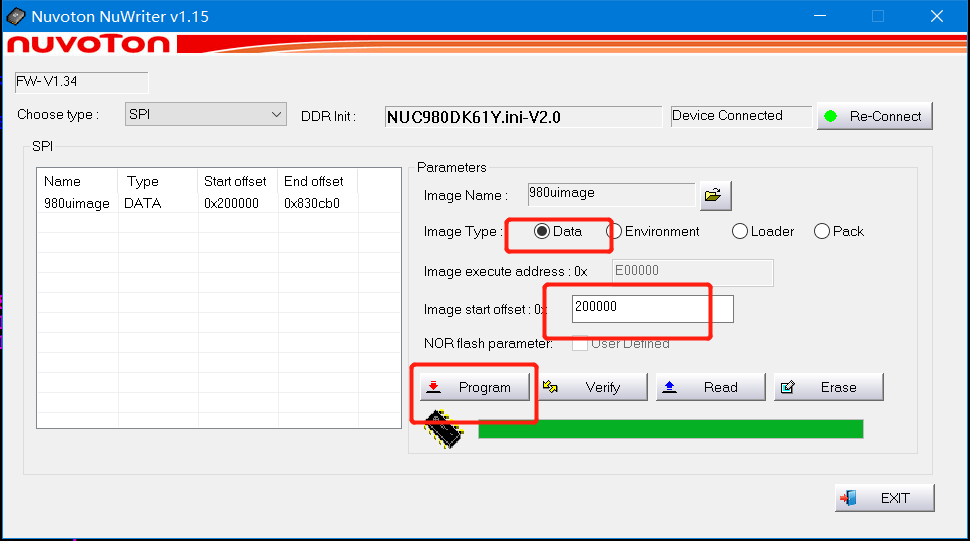This screenshot has height=541, width=970.
Task: Toggle the User Defined NOR flash checkbox
Action: click(580, 343)
